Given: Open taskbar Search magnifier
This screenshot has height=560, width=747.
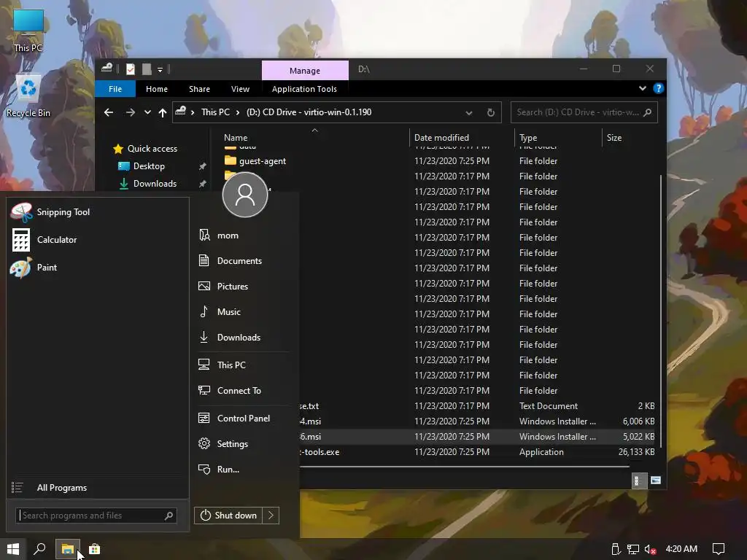Looking at the screenshot, I should click(x=39, y=549).
